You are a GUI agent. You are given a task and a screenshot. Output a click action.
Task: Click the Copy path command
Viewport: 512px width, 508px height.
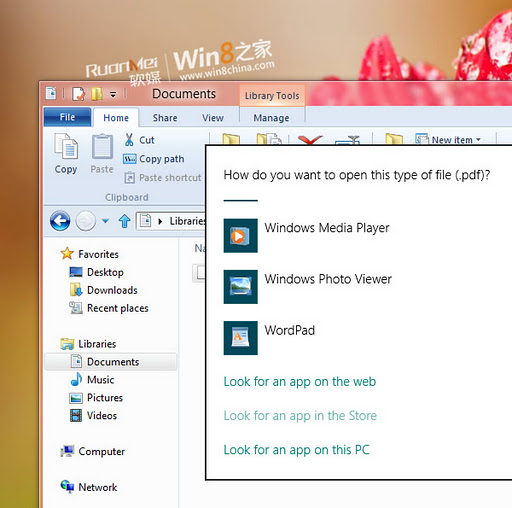click(153, 159)
